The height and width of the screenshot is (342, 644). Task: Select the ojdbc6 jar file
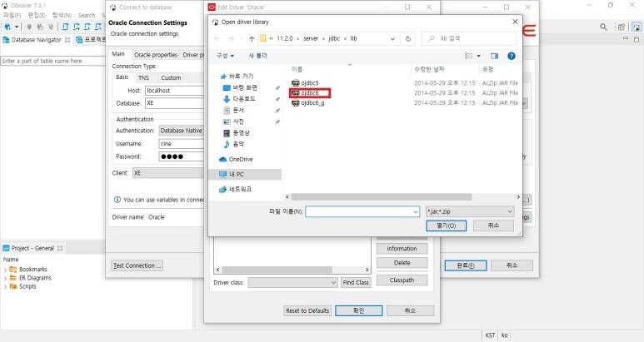coord(305,93)
